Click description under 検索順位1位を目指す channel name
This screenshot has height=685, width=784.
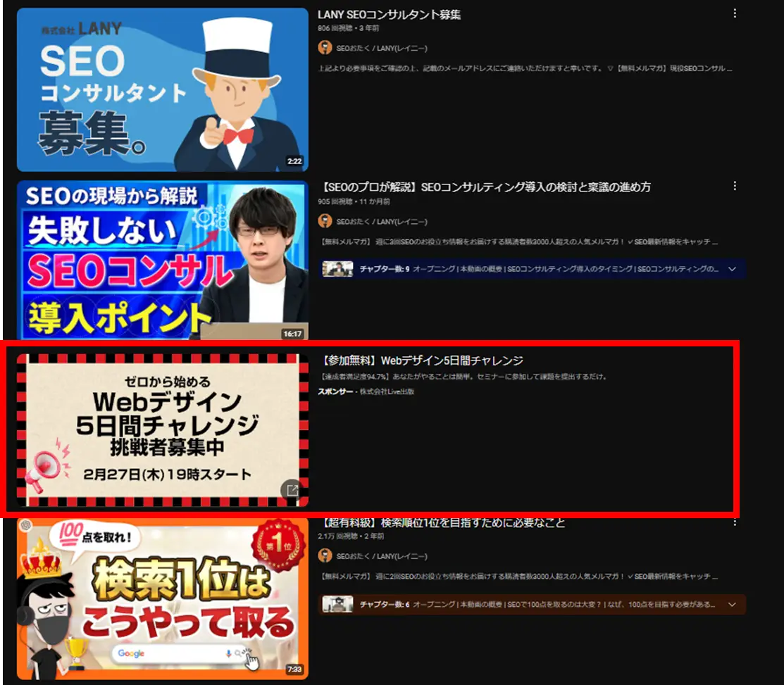point(518,577)
